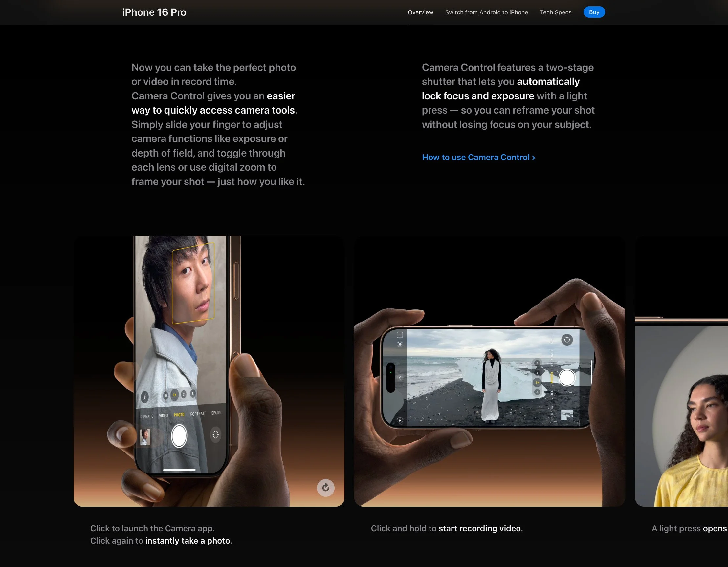Follow the How to use Camera Control link

pos(478,157)
